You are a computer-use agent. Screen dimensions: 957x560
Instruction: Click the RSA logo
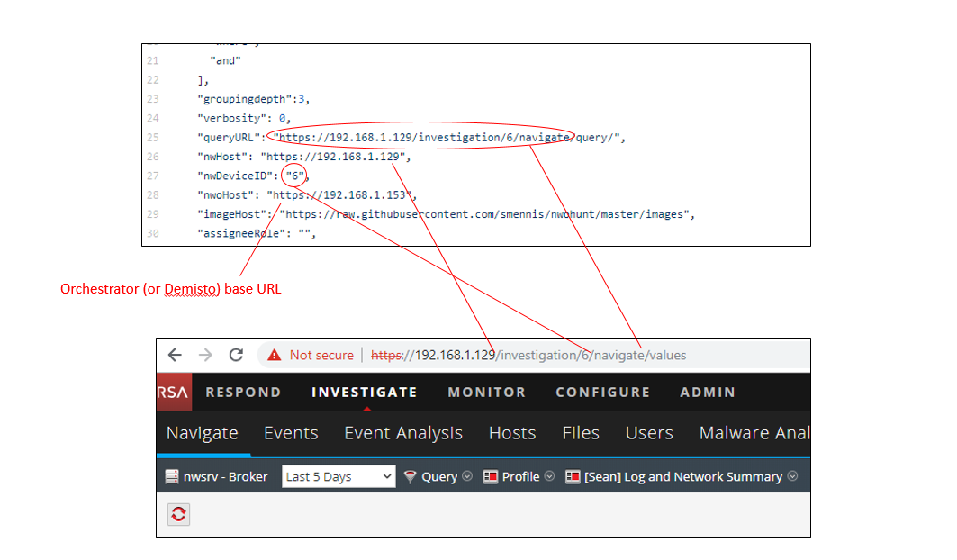pos(174,392)
